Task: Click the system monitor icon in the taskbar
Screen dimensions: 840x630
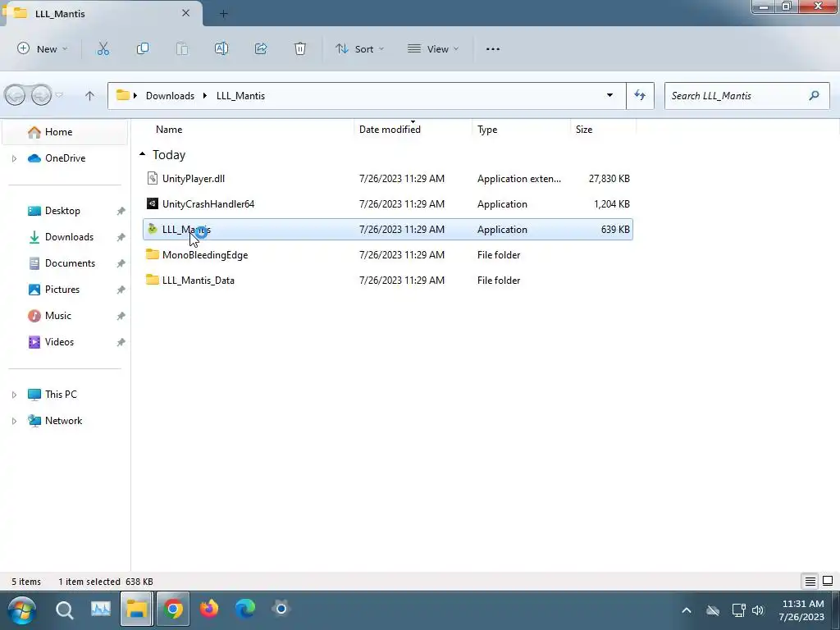Action: (100, 609)
